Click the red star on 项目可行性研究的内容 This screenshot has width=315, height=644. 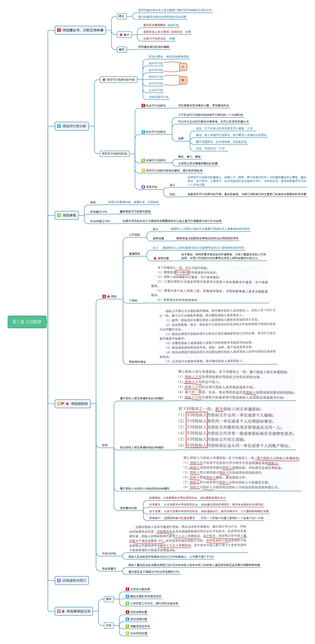(x=104, y=80)
